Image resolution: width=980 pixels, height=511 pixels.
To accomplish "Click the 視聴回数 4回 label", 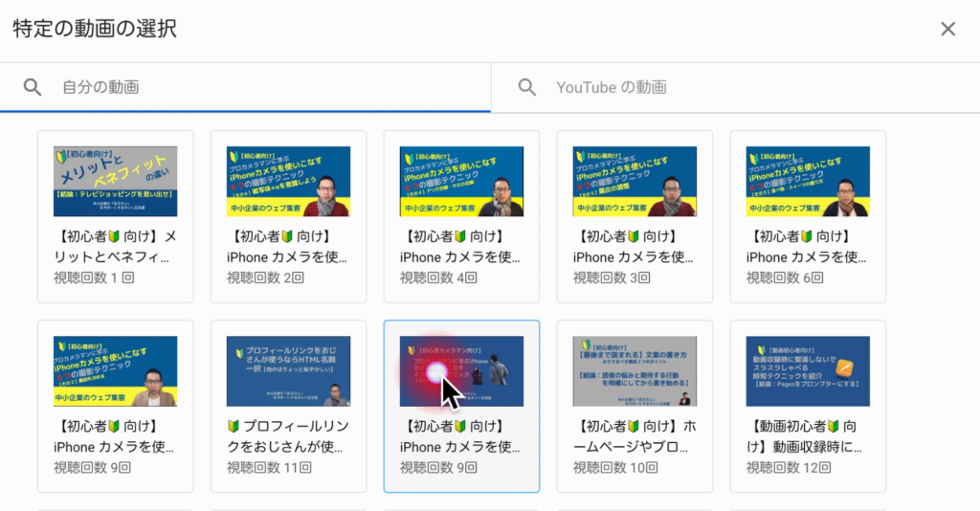I will coord(438,278).
